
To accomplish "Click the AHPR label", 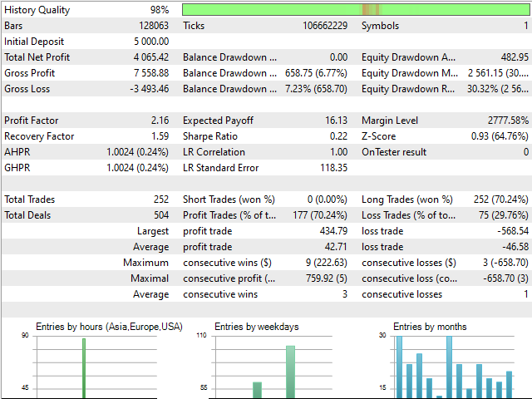I will (x=17, y=152).
